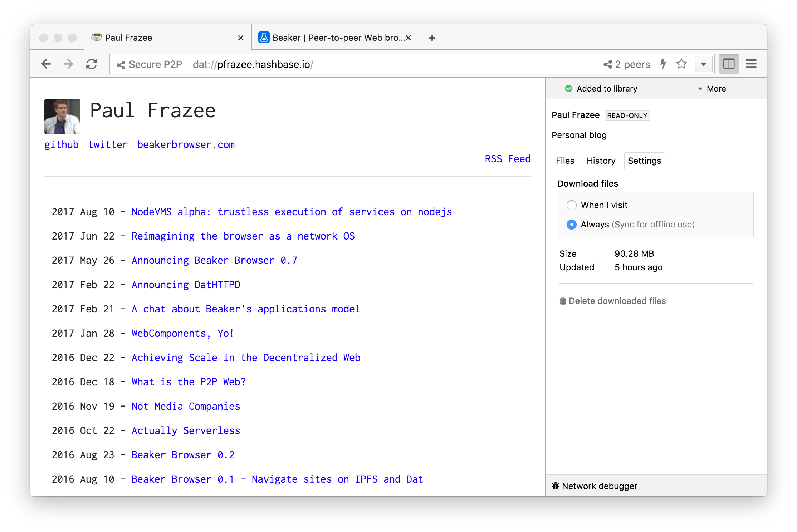Screen dimensions: 797x532
Task: Click the Personal blog description text
Action: [x=579, y=135]
